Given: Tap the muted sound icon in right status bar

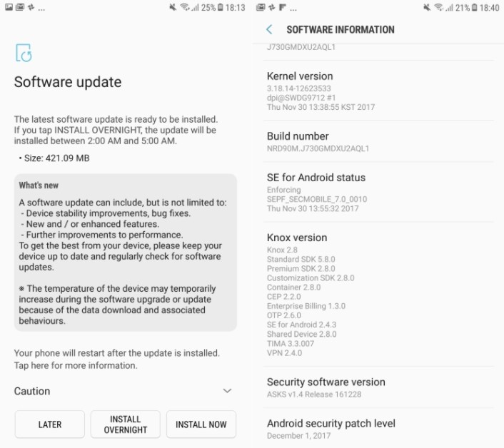Looking at the screenshot, I should point(427,7).
